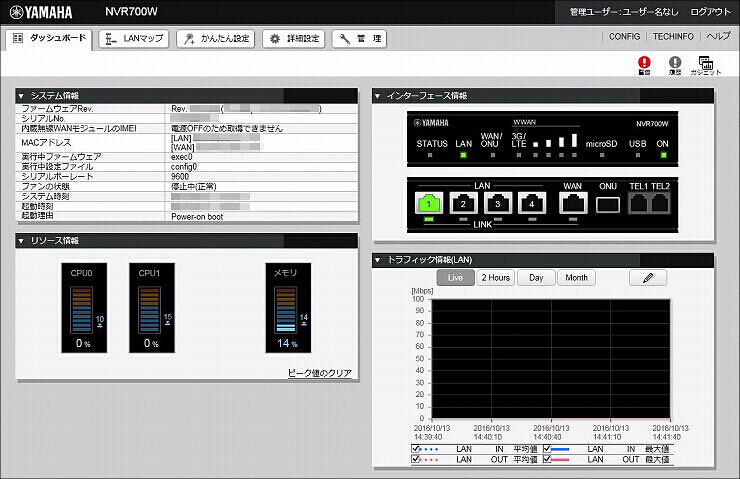Open the TECHINFO link
The image size is (740, 479).
point(673,36)
